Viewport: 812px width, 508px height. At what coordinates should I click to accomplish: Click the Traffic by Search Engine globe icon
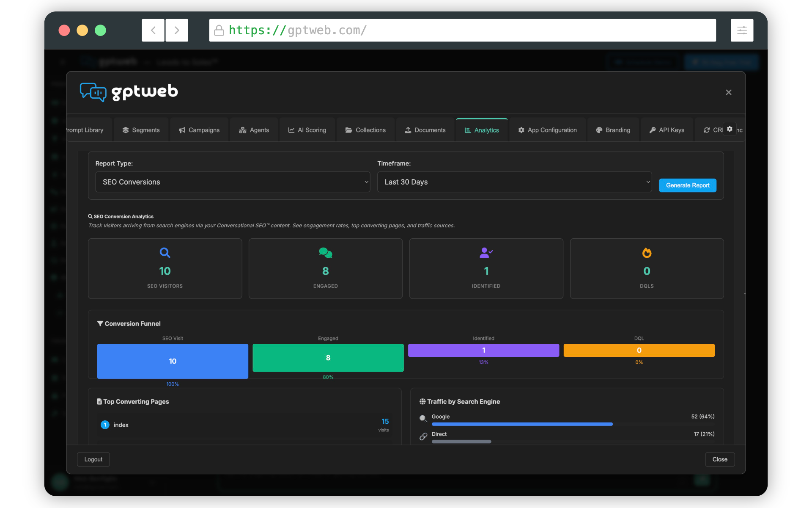click(x=422, y=401)
